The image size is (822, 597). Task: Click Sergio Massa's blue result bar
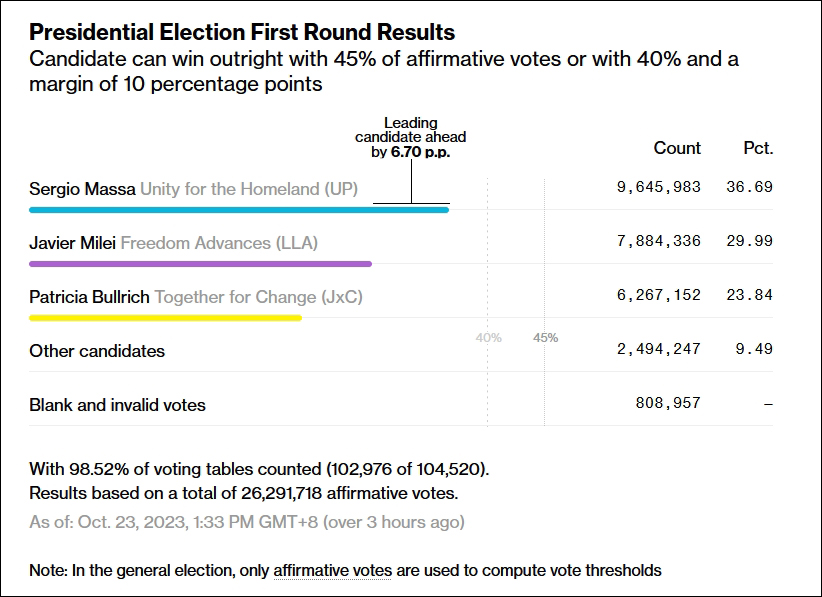(238, 210)
